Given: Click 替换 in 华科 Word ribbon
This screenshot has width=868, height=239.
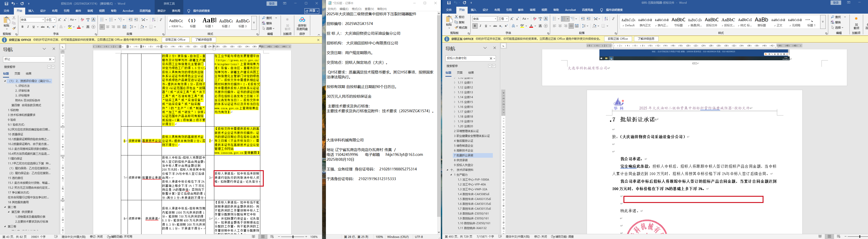Looking at the screenshot, I should 836,22.
